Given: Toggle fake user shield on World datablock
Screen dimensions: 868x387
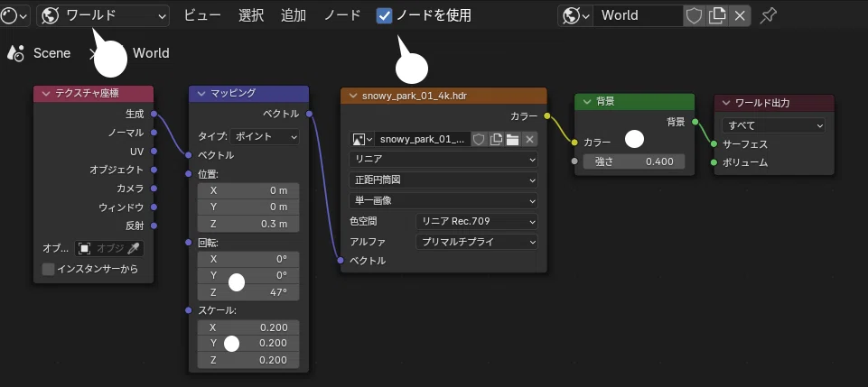Looking at the screenshot, I should click(695, 16).
